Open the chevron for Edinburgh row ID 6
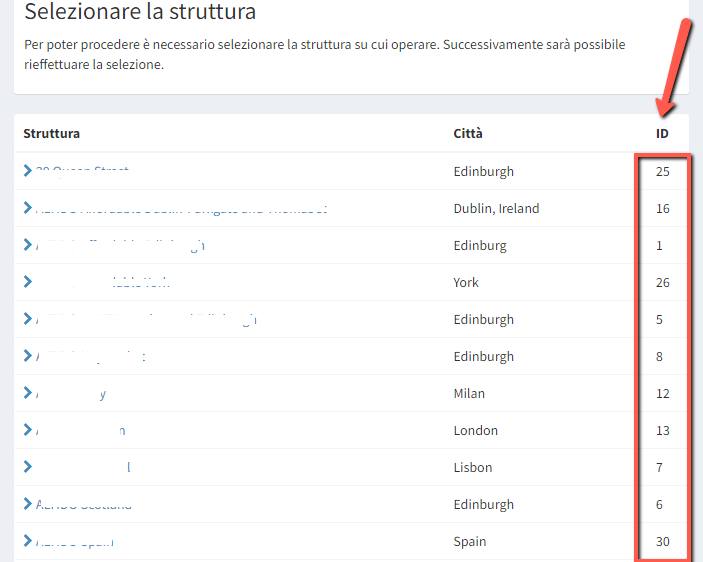The image size is (703, 562). point(28,504)
